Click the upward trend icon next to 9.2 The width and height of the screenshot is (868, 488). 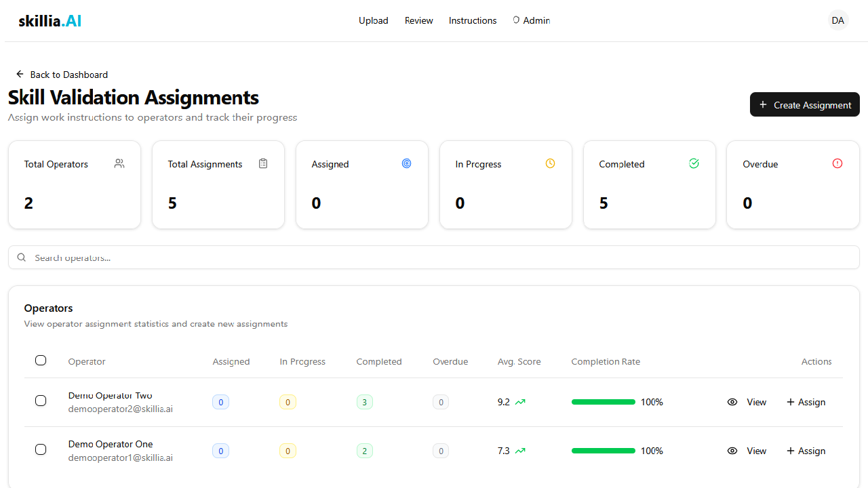click(x=520, y=402)
